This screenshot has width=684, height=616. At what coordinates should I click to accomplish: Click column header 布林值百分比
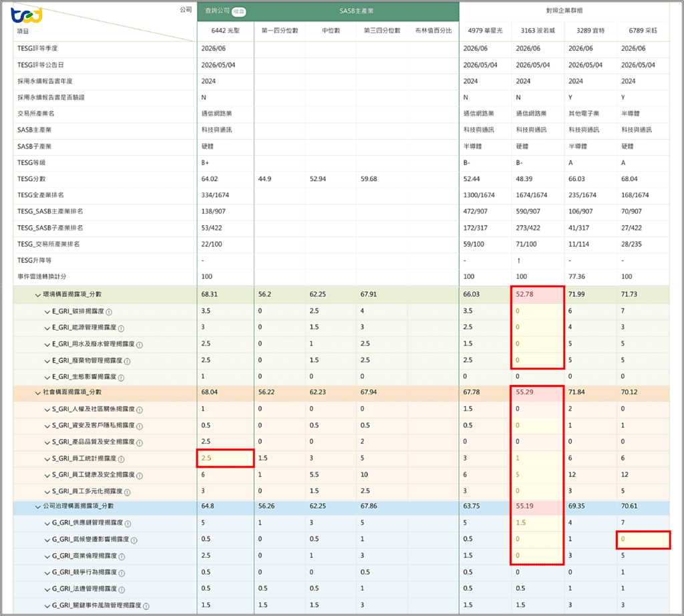tap(434, 31)
